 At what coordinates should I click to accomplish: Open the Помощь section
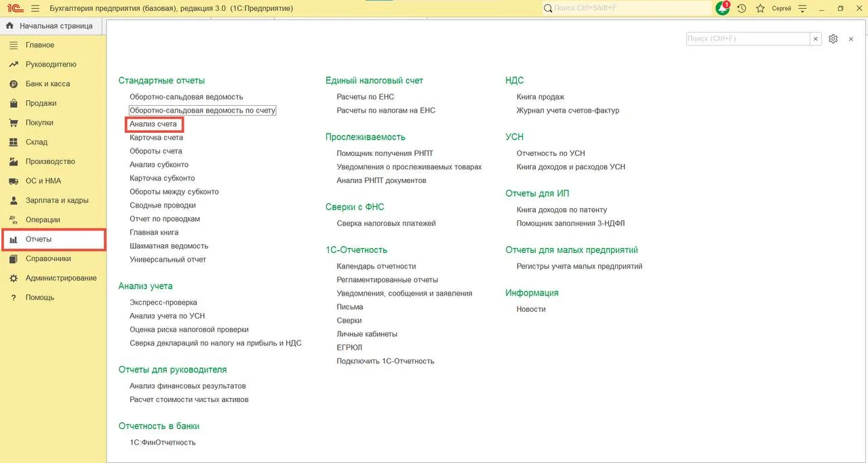point(53,298)
